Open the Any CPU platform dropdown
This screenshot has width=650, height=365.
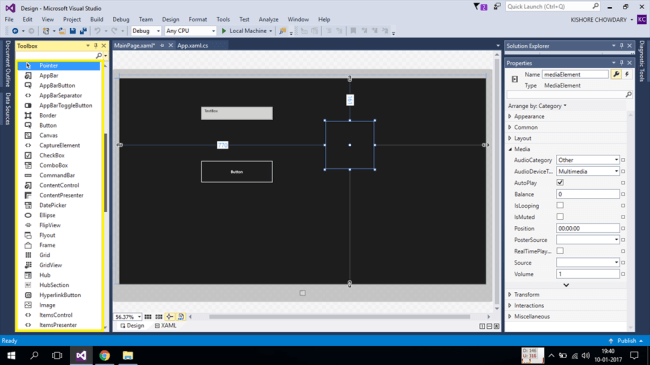190,31
